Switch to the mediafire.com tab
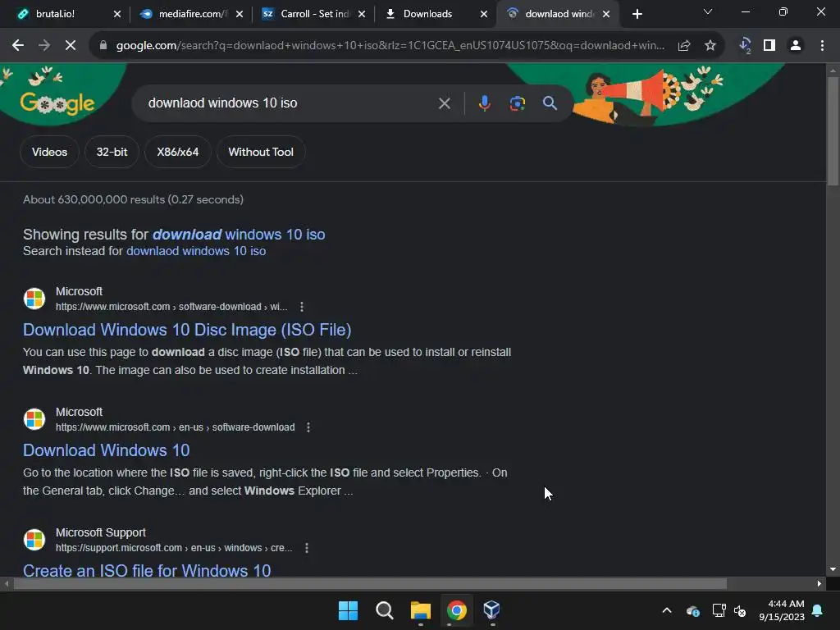The image size is (840, 630). (189, 14)
